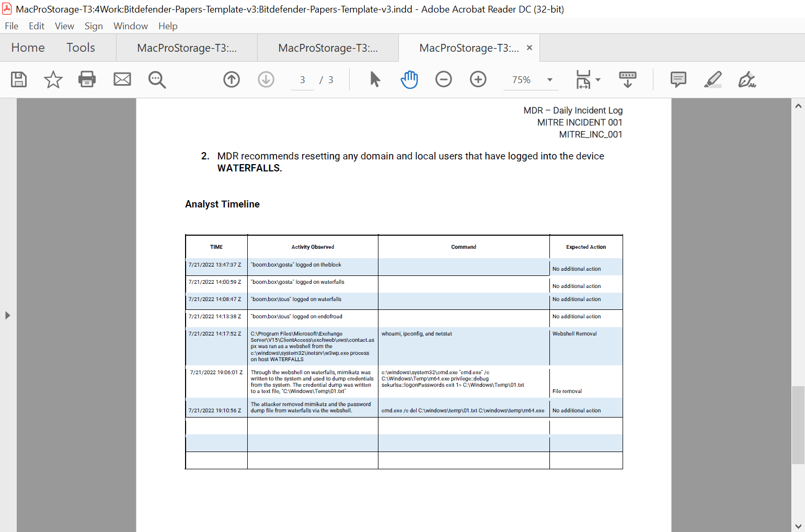The image size is (805, 532).
Task: Click the Expected Action column header
Action: pyautogui.click(x=586, y=247)
